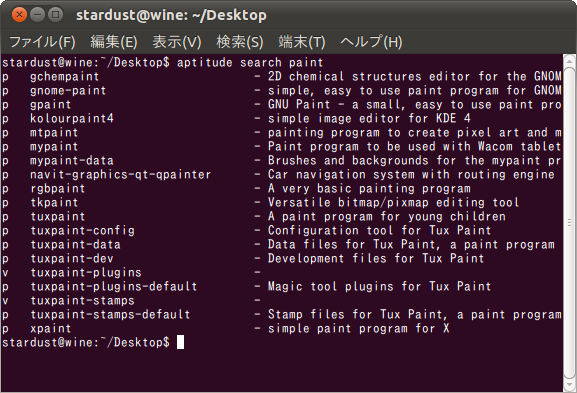Viewport: 577px width, 393px height.
Task: Click the tuxpaint-plugins-default entry
Action: [114, 286]
